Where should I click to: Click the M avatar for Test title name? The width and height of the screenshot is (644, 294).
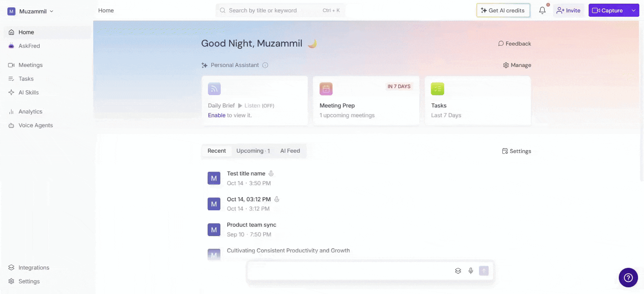pyautogui.click(x=214, y=178)
